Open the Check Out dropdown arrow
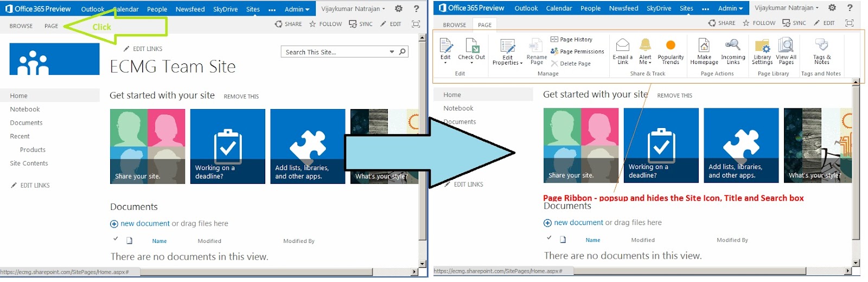 (x=471, y=63)
